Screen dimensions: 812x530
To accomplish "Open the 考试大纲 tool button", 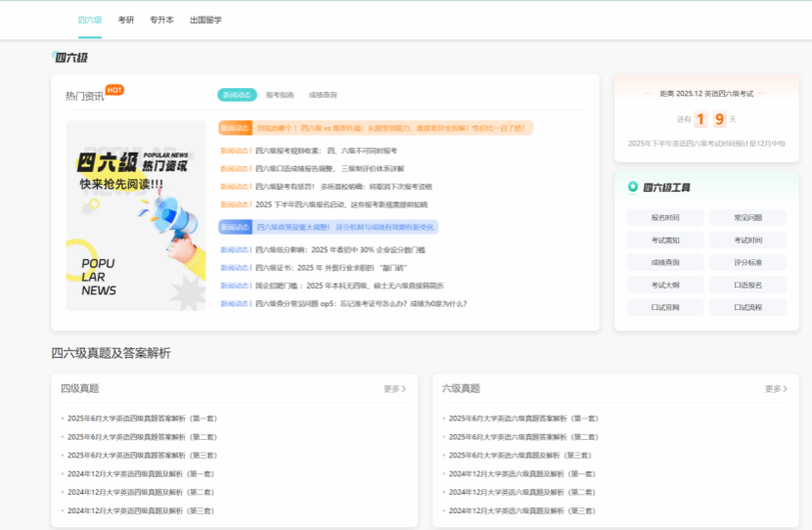I will coord(665,286).
